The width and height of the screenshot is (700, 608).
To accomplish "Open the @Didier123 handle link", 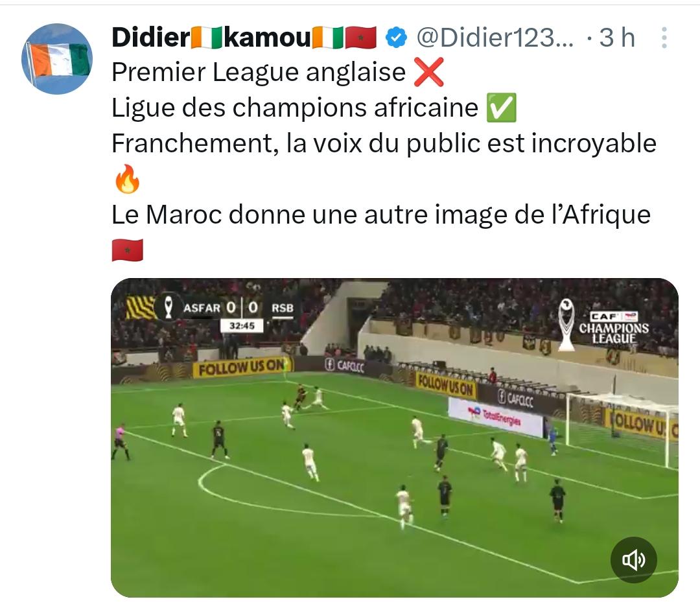I will click(x=495, y=38).
